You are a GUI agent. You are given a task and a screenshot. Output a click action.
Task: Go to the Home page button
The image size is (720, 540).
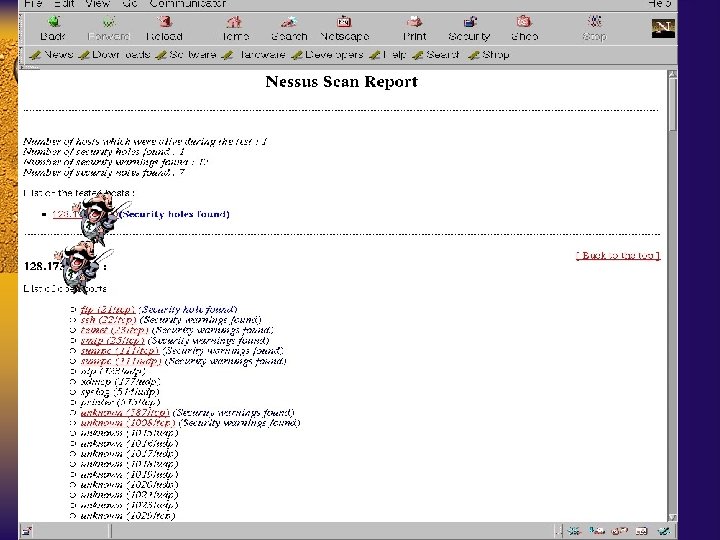click(x=235, y=28)
